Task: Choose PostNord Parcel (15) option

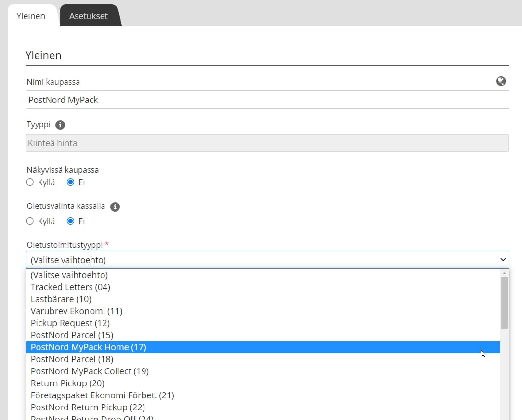Action: [263, 335]
